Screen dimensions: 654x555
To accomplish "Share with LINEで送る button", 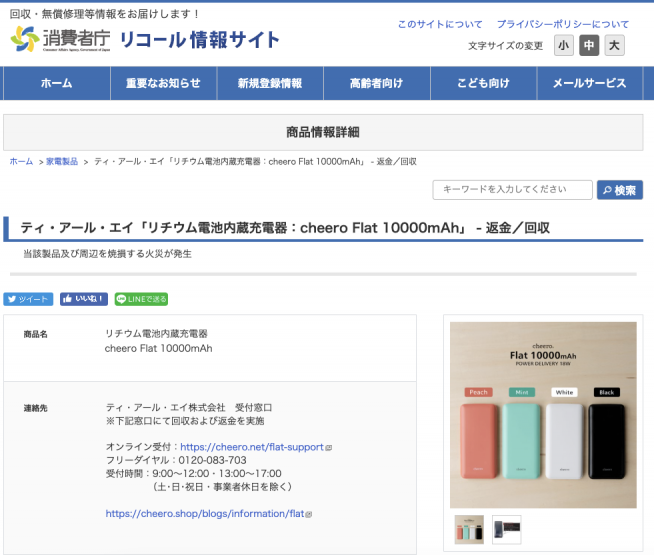I will (x=141, y=299).
